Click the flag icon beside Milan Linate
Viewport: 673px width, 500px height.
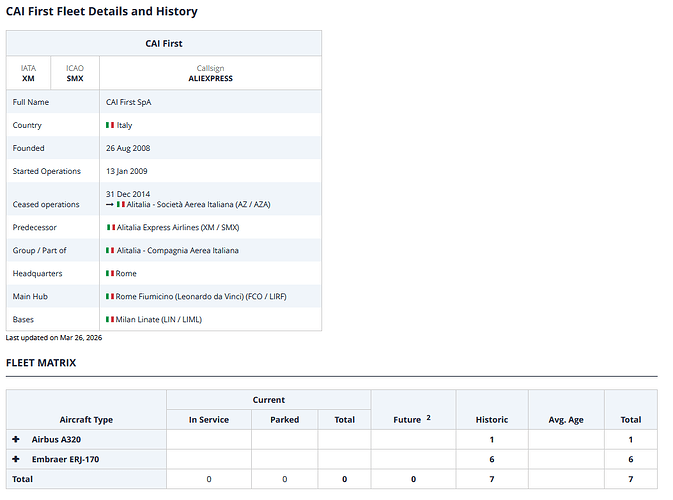click(x=110, y=320)
